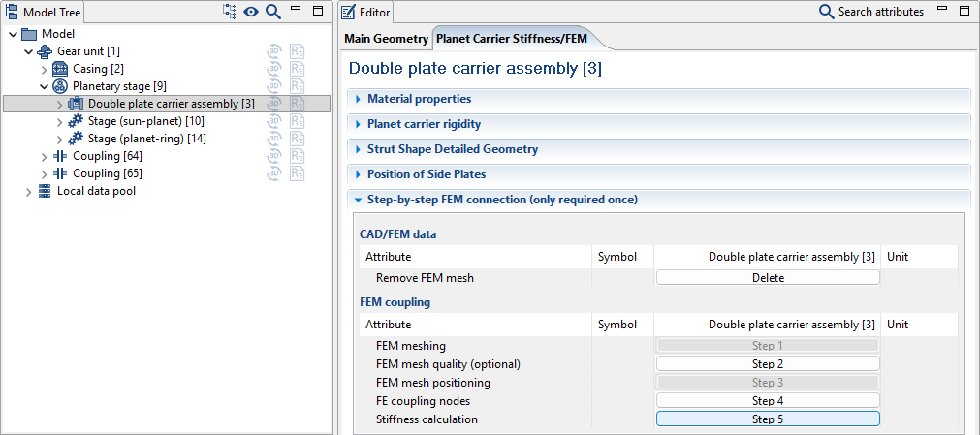Viewport: 980px width, 435px height.
Task: Click the report icon for Gear unit [1]
Action: pos(298,51)
